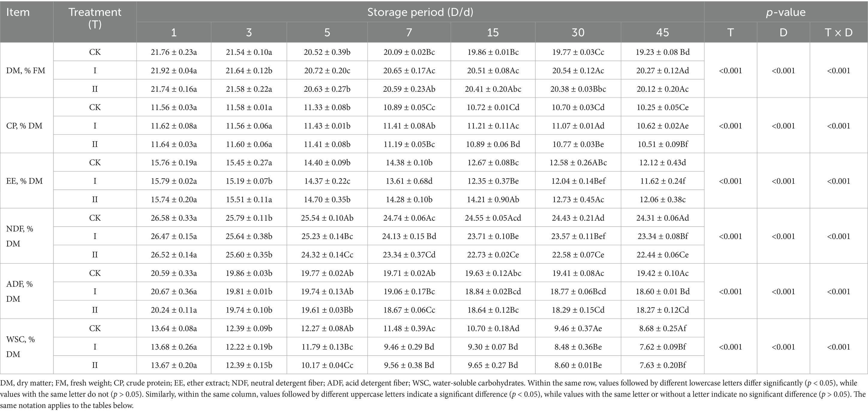Screen dimensions: 868x412
Task: Click the Item column header
Action: [x=18, y=12]
